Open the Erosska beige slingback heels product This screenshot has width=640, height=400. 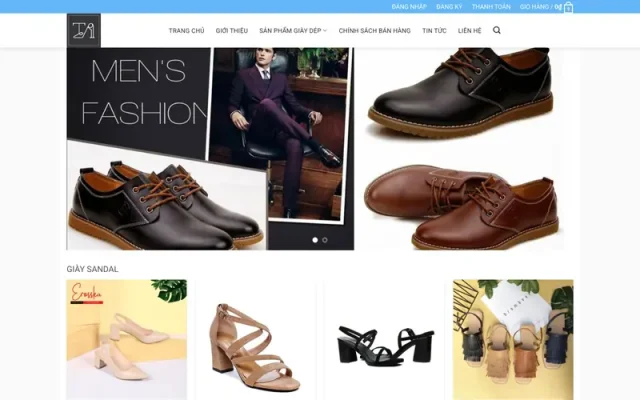(x=127, y=340)
